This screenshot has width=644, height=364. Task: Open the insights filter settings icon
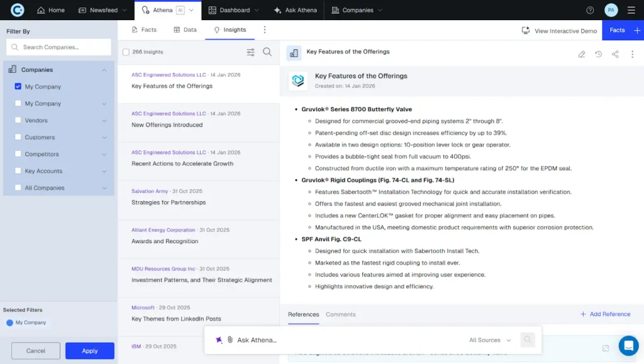click(250, 52)
